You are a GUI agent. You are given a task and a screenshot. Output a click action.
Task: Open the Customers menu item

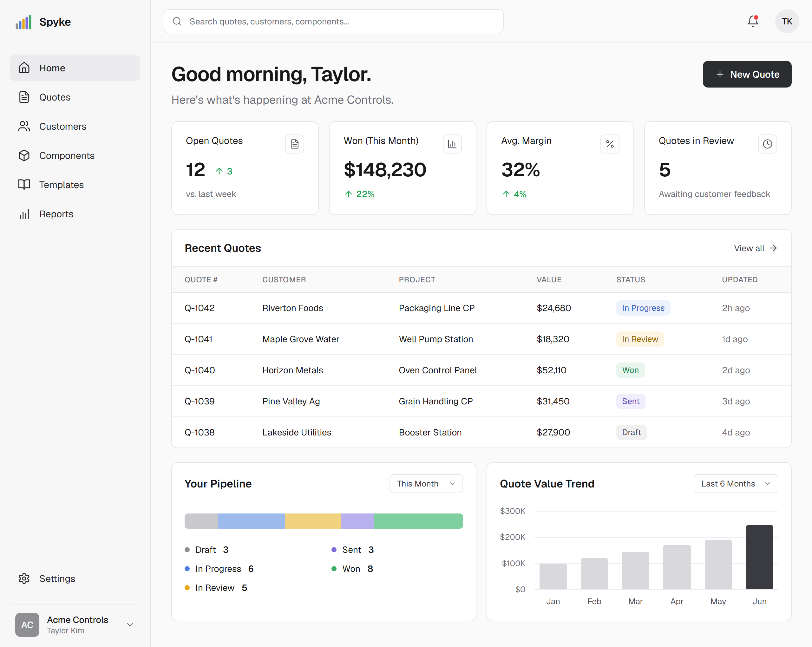75,126
